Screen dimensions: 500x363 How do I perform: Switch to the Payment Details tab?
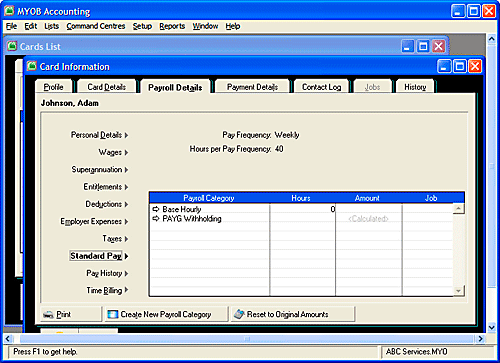pos(252,87)
